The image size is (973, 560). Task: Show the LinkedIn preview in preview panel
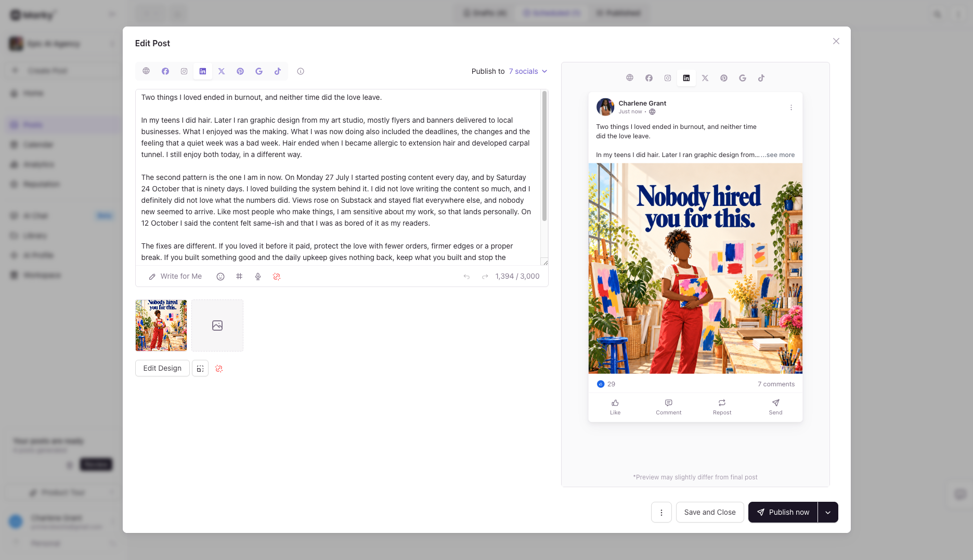[x=686, y=78]
